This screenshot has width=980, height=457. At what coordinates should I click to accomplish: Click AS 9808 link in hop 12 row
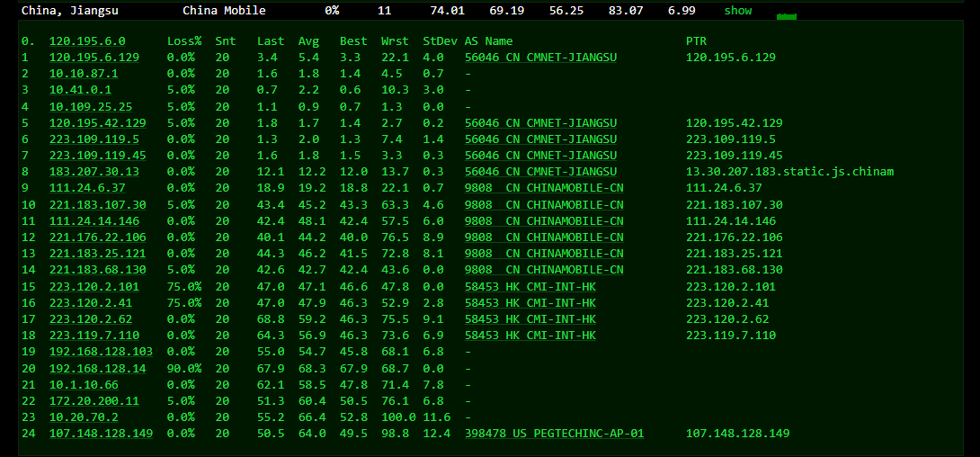(544, 237)
